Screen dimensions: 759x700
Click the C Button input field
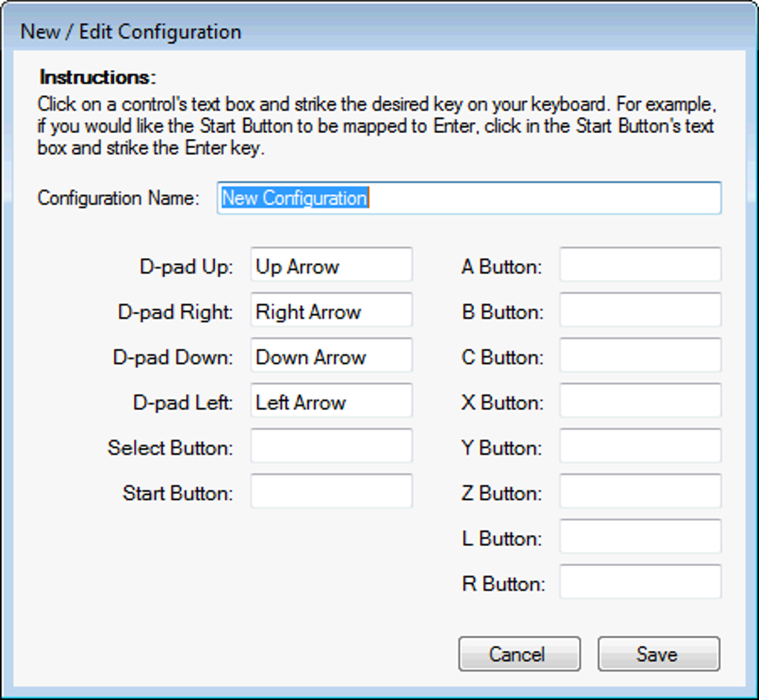coord(641,355)
